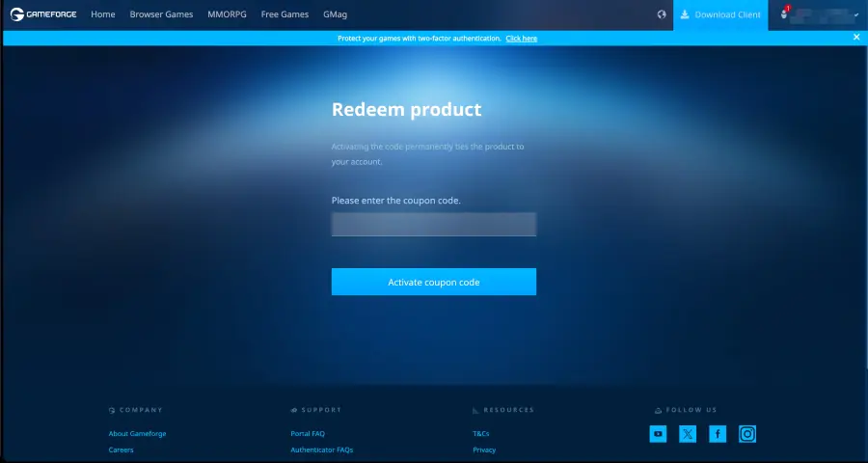The height and width of the screenshot is (463, 868).
Task: Open the Free Games section
Action: click(x=283, y=14)
